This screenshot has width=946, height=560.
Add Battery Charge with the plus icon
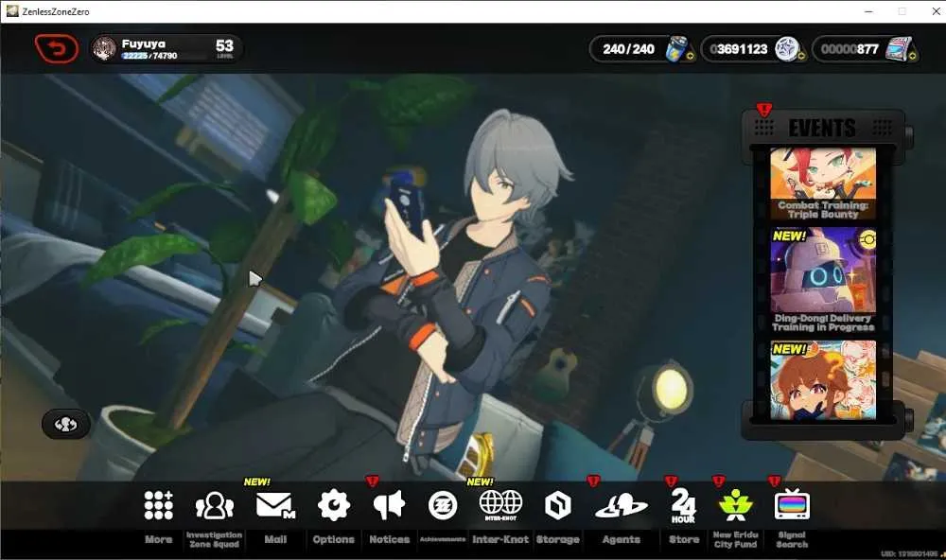click(691, 56)
